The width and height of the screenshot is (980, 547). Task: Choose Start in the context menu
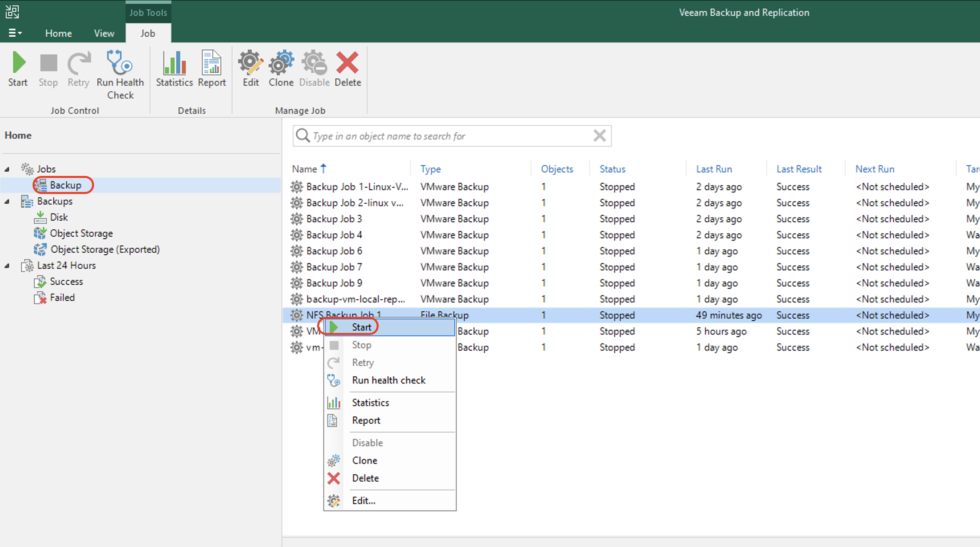pos(390,327)
